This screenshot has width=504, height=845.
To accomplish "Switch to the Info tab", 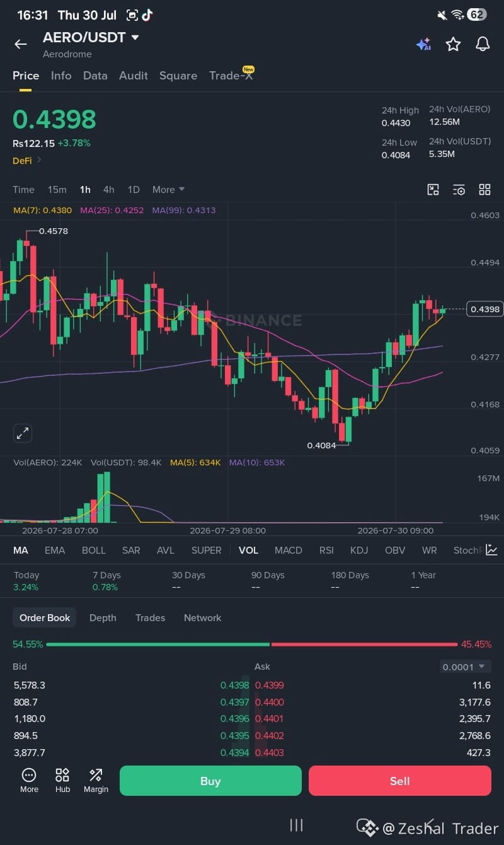I will pyautogui.click(x=61, y=76).
